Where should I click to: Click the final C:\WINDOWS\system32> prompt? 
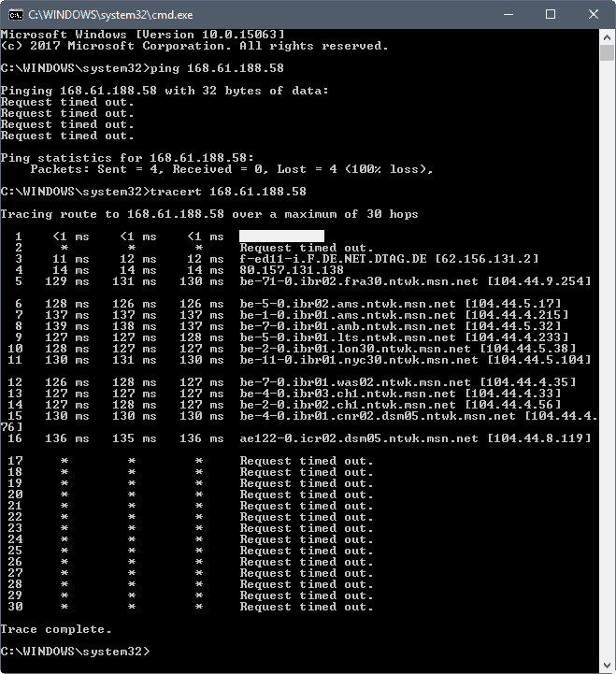[75, 652]
